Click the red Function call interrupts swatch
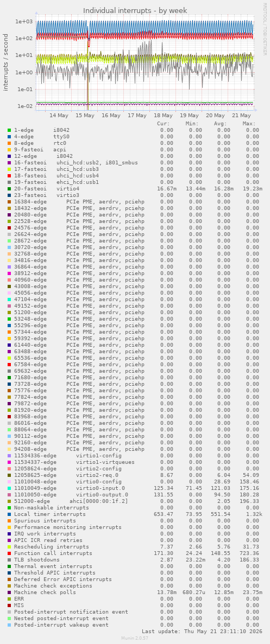The image size is (270, 644). pos(9,553)
